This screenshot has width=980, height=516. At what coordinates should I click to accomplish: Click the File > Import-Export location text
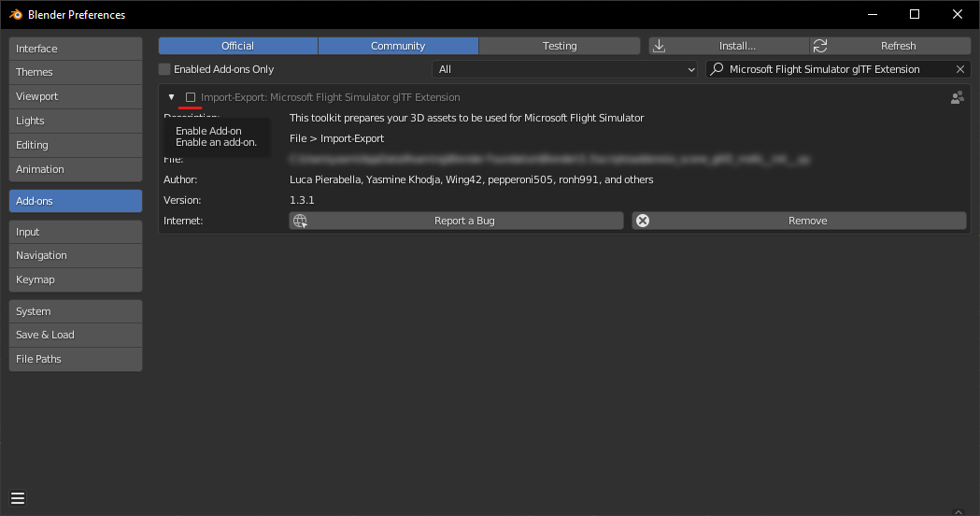coord(337,138)
